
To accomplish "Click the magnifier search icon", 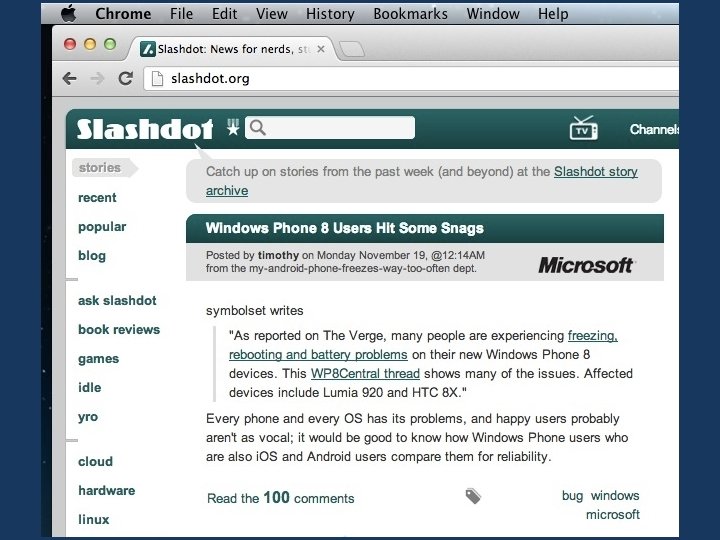I will click(x=258, y=127).
